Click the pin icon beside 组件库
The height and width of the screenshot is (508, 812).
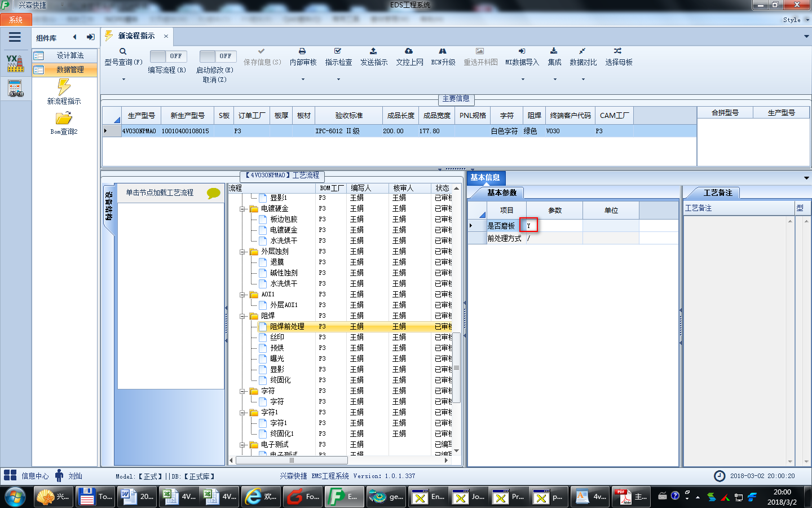90,37
